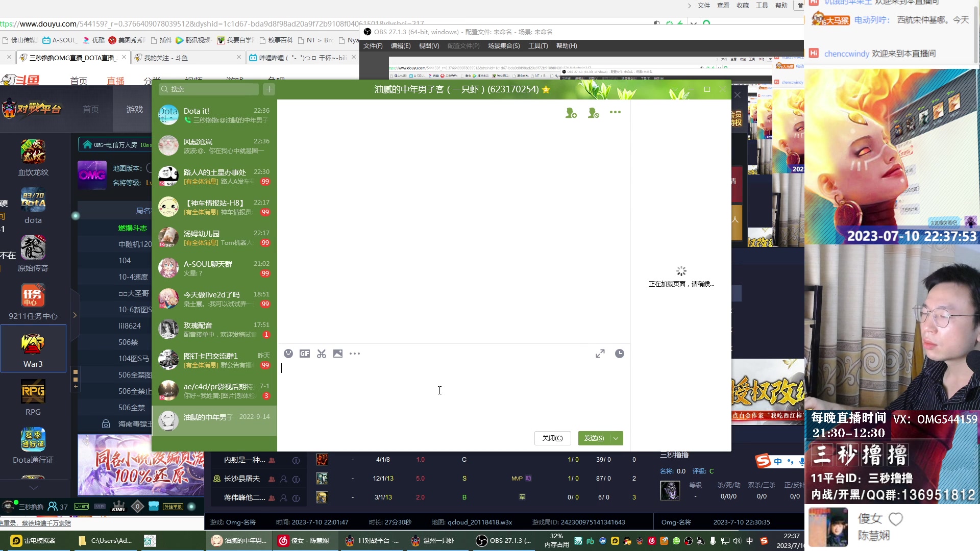Click volume icon in system tray
980x551 pixels.
(737, 541)
